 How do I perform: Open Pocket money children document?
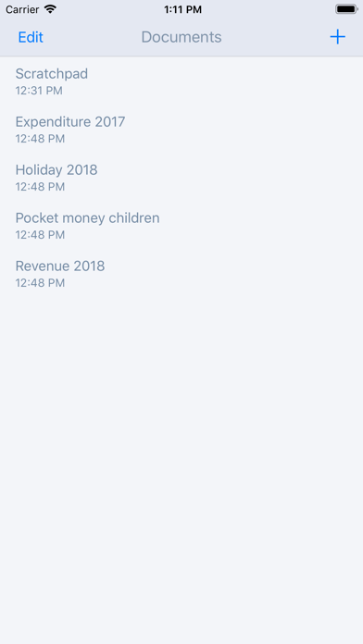[181, 225]
